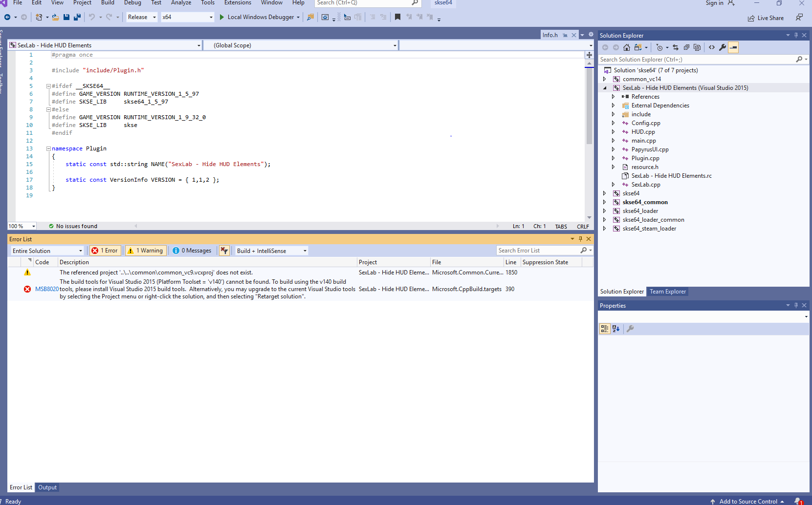Toggle Preview Selected Items in Solution Explorer
The image size is (812, 505).
coord(733,47)
